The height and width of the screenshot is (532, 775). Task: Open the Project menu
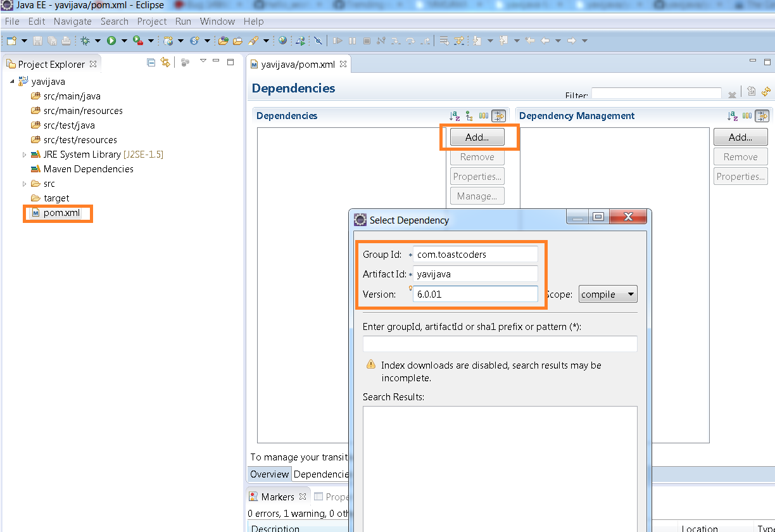[x=152, y=22]
